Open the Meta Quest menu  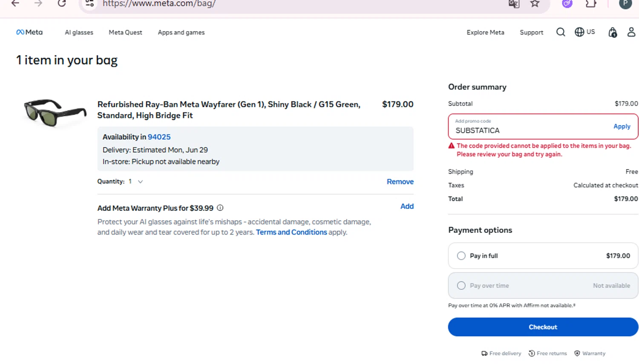125,32
